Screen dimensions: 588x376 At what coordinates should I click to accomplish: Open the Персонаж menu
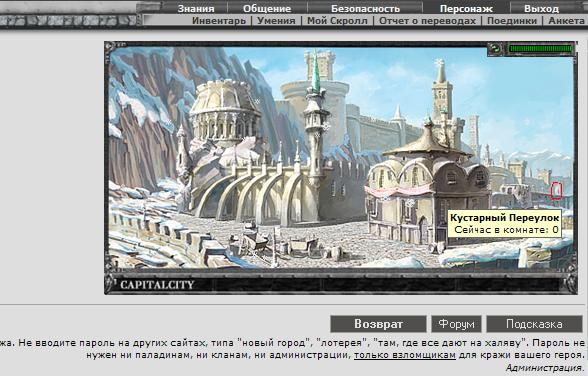pos(466,8)
